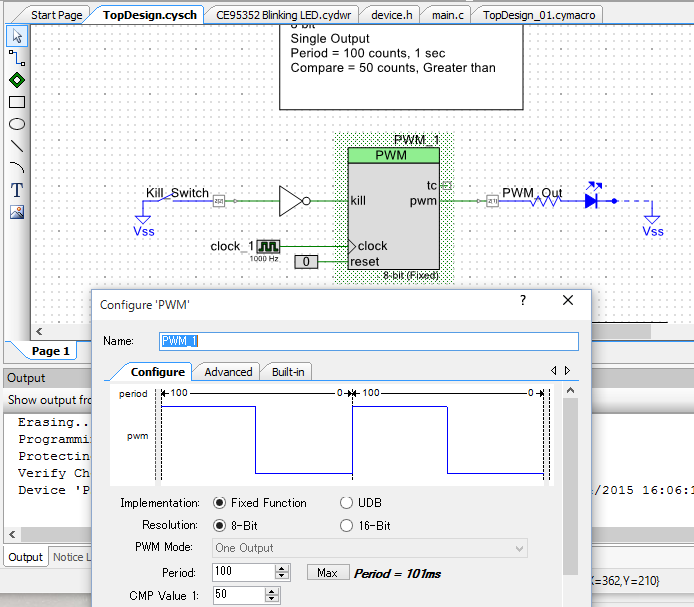
Task: Choose the insert image tool
Action: [x=16, y=212]
